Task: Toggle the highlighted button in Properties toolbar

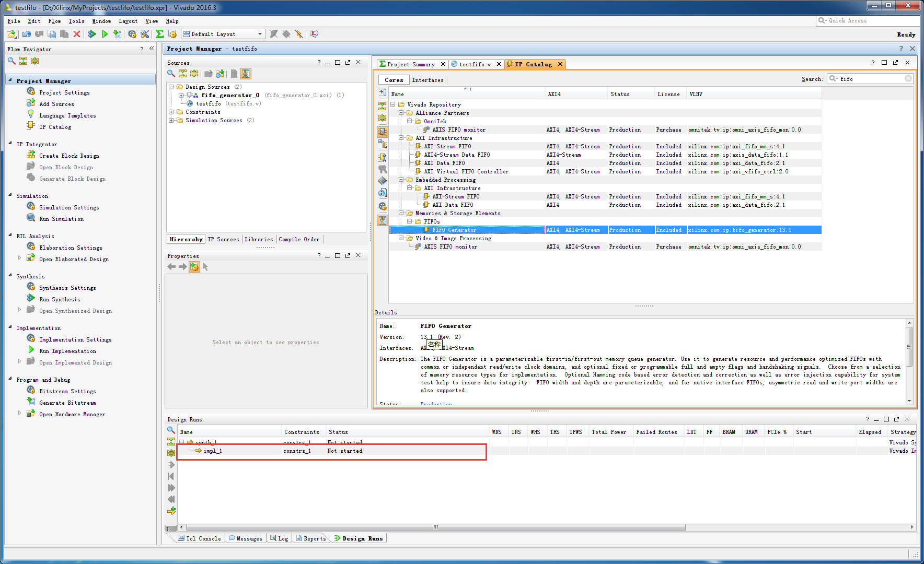Action: click(194, 267)
